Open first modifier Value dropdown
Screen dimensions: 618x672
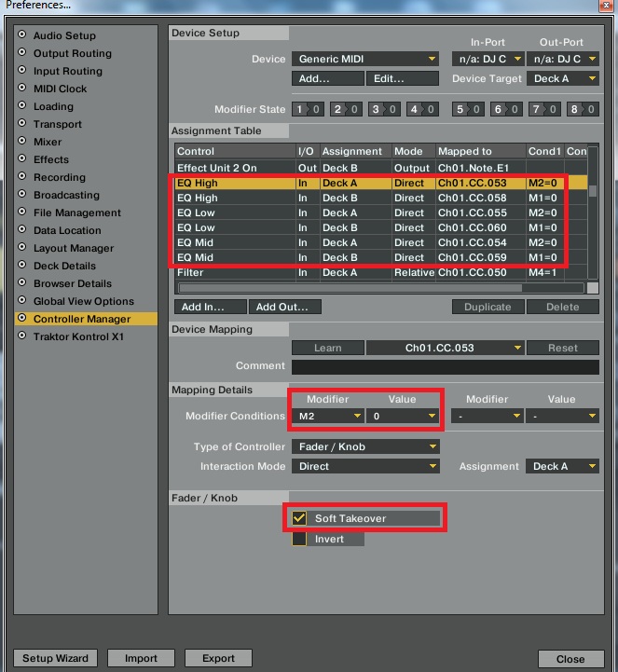[x=403, y=416]
